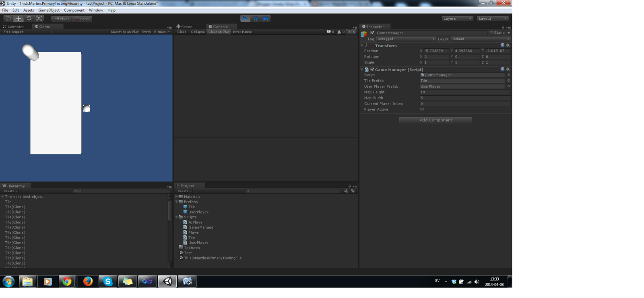
Task: Select the Hand tool in toolbar
Action: [8, 18]
